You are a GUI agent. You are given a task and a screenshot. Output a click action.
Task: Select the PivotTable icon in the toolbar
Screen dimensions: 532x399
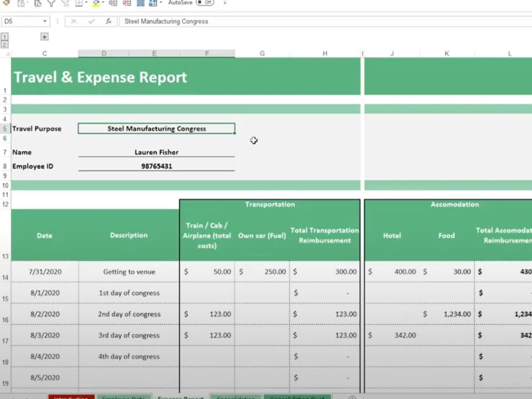[154, 4]
